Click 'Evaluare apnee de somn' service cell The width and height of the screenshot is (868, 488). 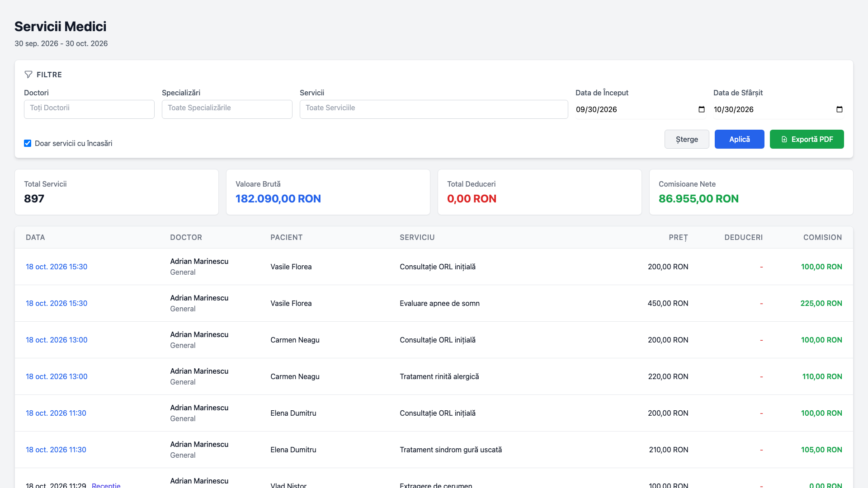pyautogui.click(x=439, y=303)
